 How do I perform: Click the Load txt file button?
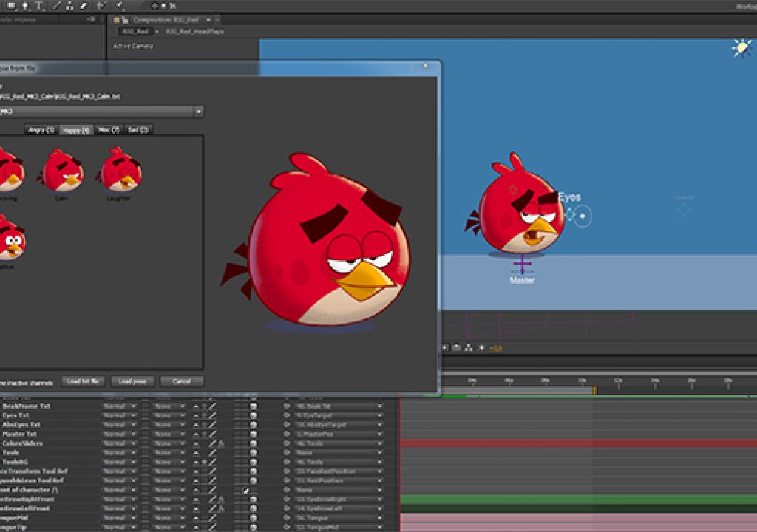point(83,381)
